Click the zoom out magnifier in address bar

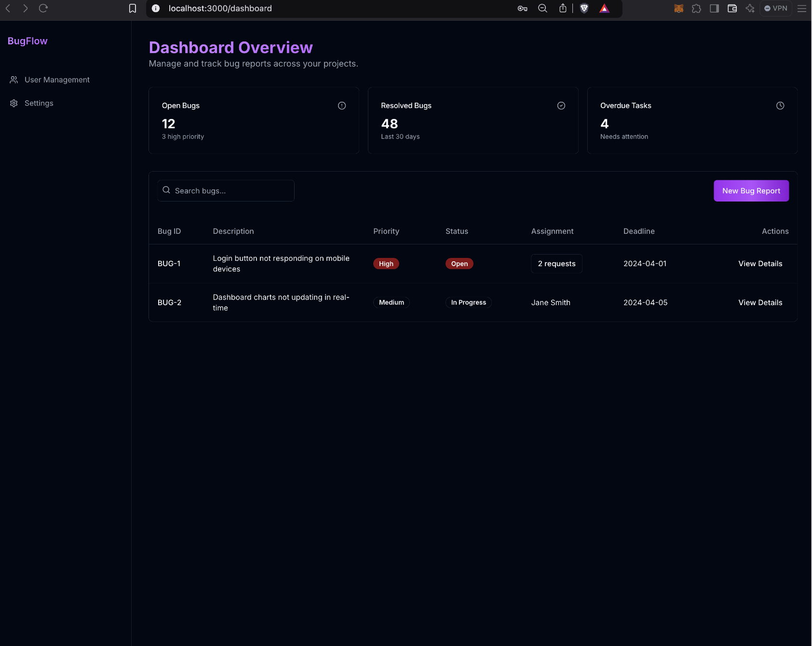[542, 8]
